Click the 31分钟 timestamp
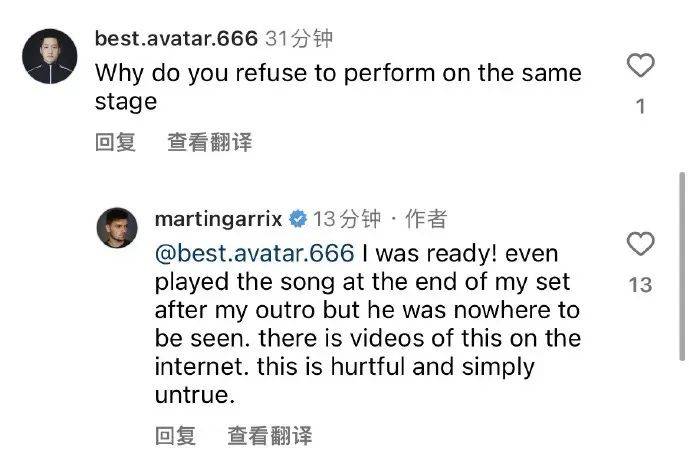 pos(297,39)
